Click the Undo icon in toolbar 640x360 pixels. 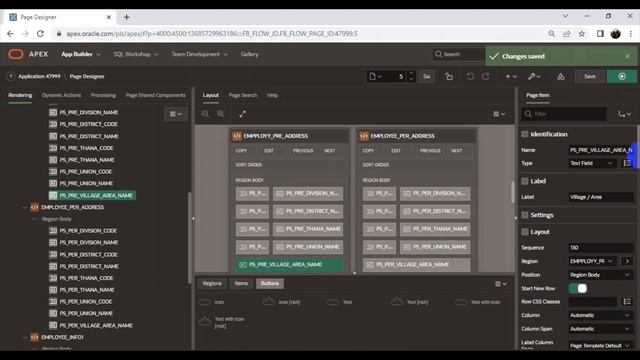point(470,76)
